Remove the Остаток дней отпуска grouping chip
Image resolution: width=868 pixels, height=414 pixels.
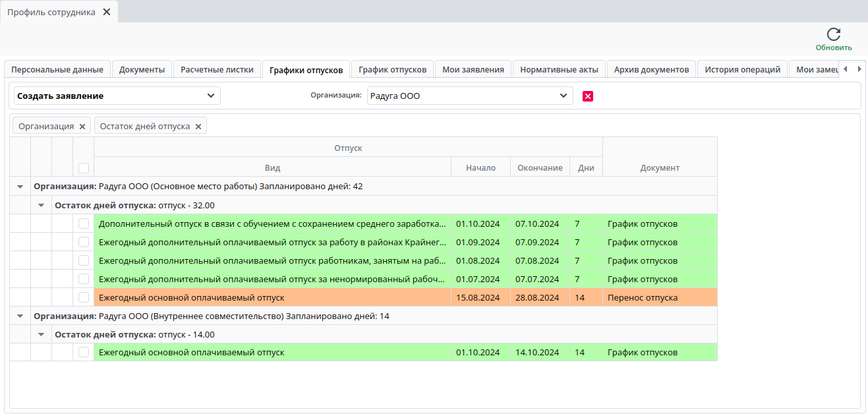pos(198,127)
